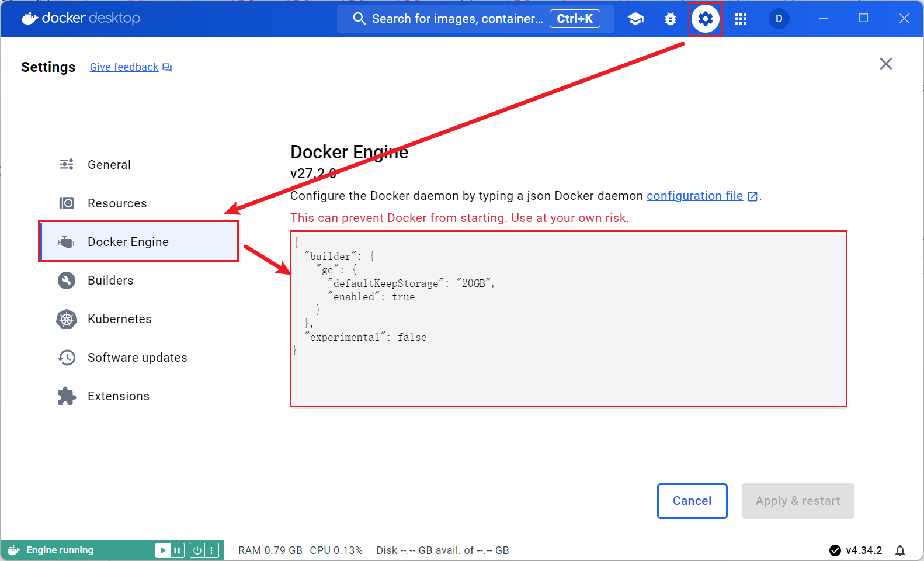Click the Apply & restart button

(798, 501)
